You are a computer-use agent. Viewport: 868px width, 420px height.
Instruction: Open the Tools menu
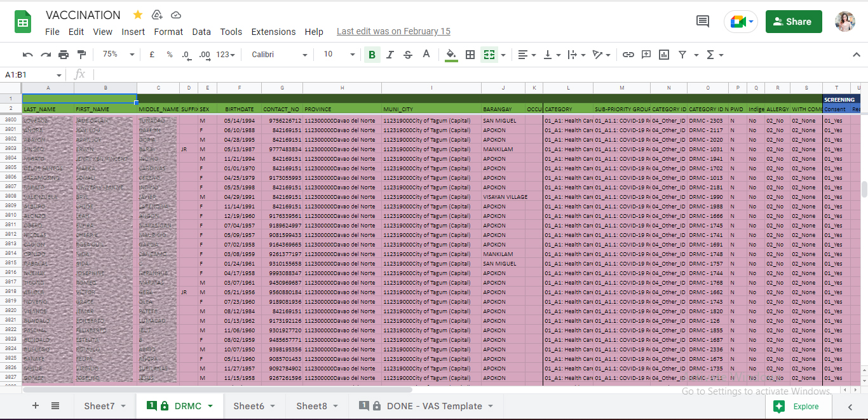click(x=231, y=32)
